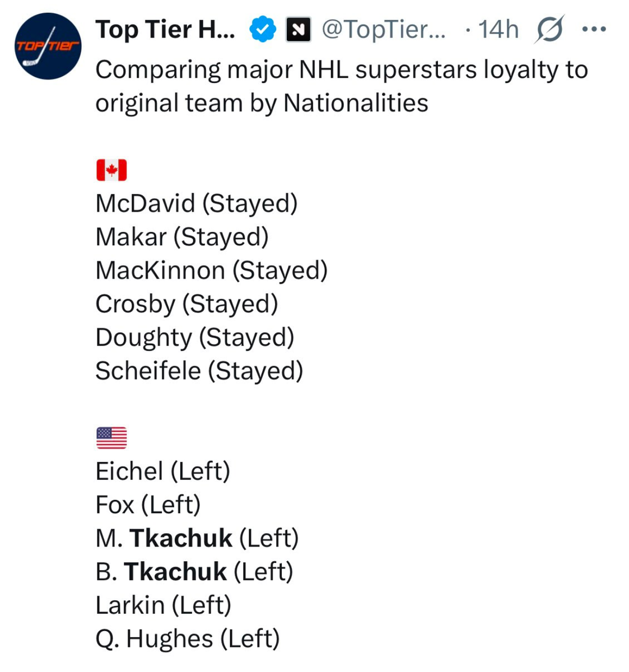Click bold Tkachuk in M. Tkachuk line
This screenshot has width=629, height=672.
(181, 538)
